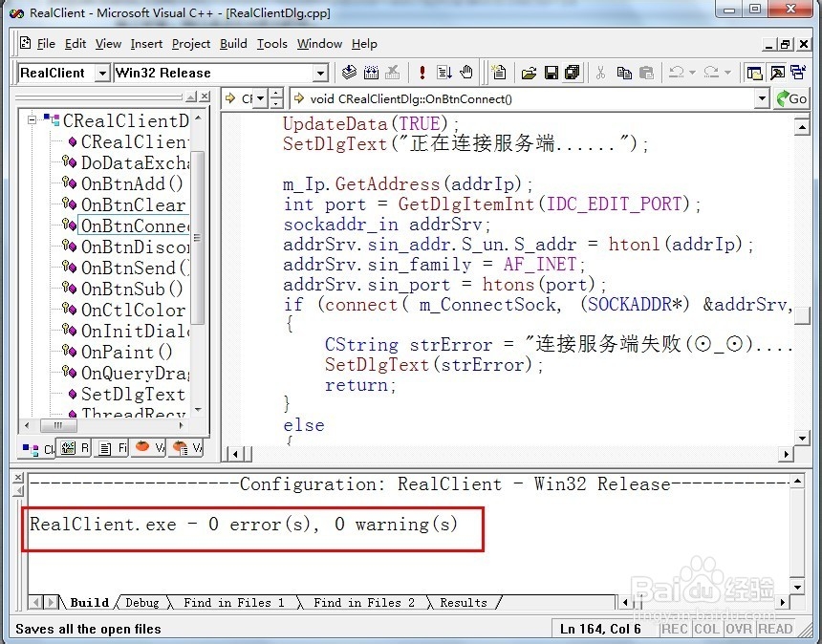This screenshot has height=644, width=822.
Task: Switch to the Debug output tab
Action: tap(141, 603)
